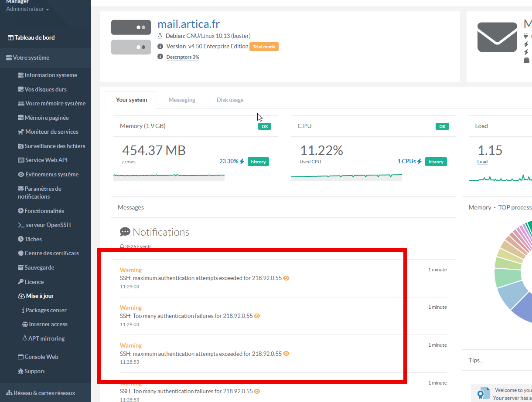Click the lightning icon beside 1 CPUs
This screenshot has height=402, width=532.
click(x=419, y=162)
